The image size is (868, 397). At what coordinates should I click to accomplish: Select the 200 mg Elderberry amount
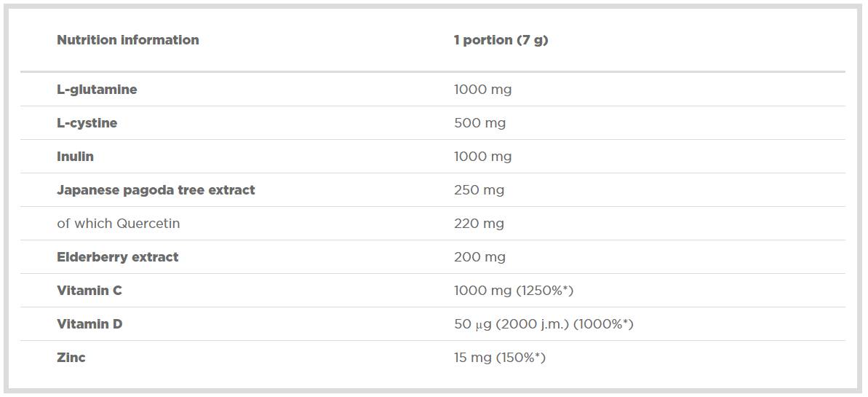(x=479, y=257)
